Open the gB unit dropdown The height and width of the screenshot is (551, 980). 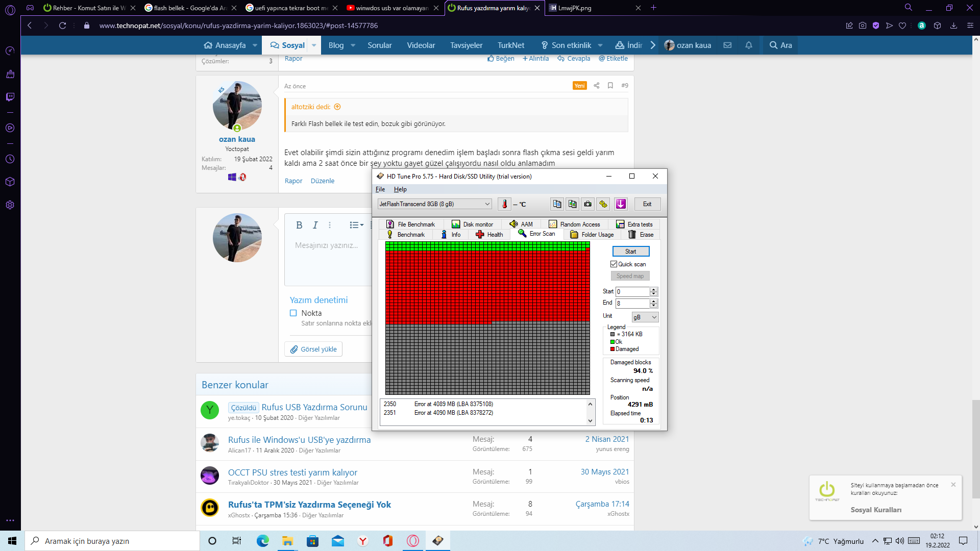[645, 317]
